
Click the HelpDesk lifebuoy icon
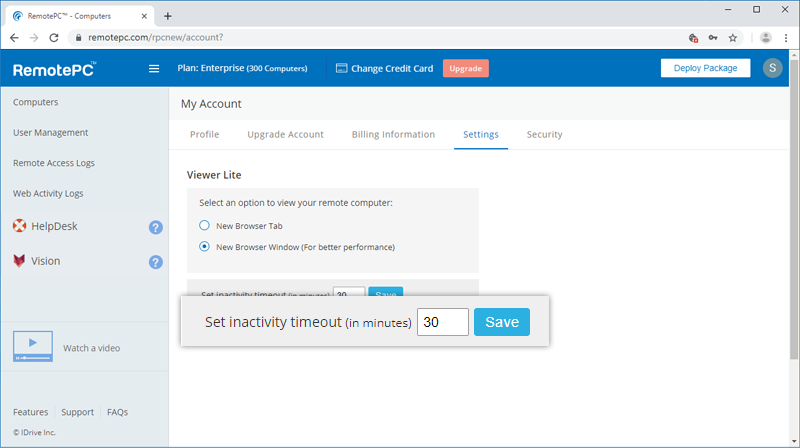[19, 226]
